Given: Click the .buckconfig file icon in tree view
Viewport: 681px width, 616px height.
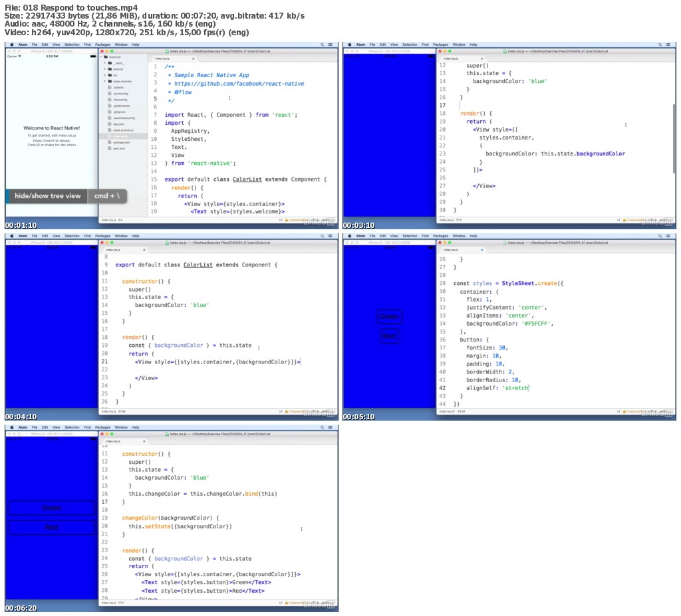Looking at the screenshot, I should [x=110, y=93].
